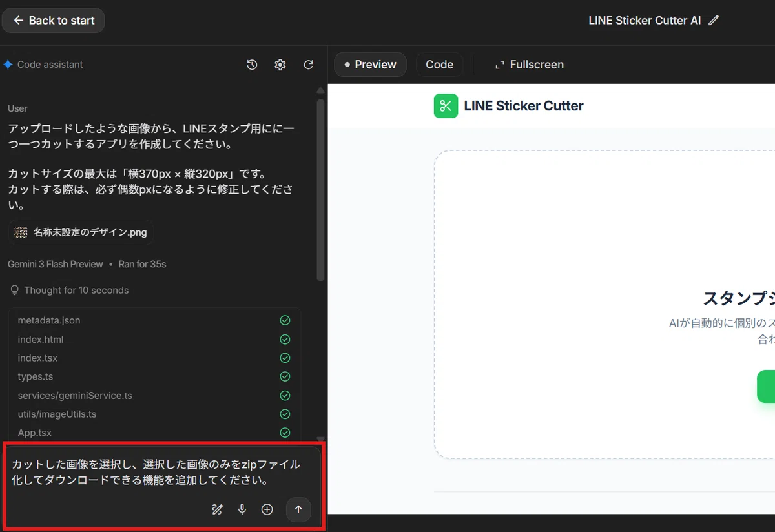Open types.ts file row
Image resolution: width=775 pixels, height=532 pixels.
pos(154,376)
